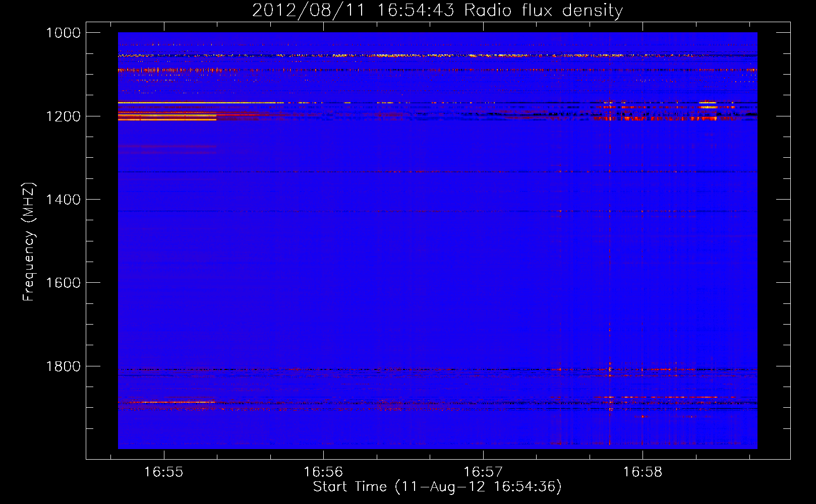Click the 1800 frequency tick label
Screen dimensions: 816x504
(63, 366)
